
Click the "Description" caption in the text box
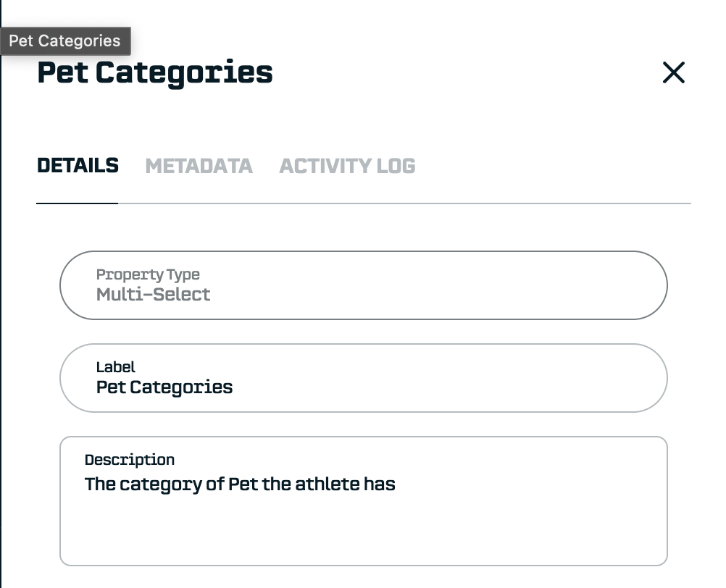(130, 460)
